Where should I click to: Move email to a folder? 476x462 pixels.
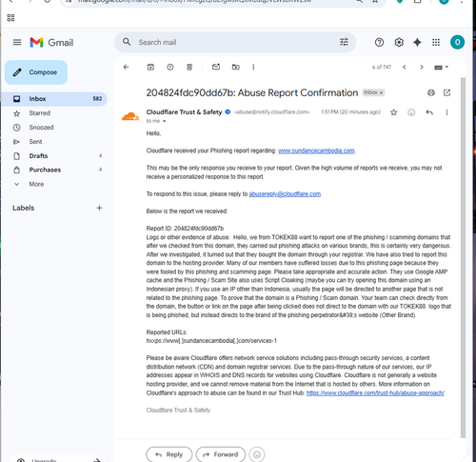click(235, 67)
